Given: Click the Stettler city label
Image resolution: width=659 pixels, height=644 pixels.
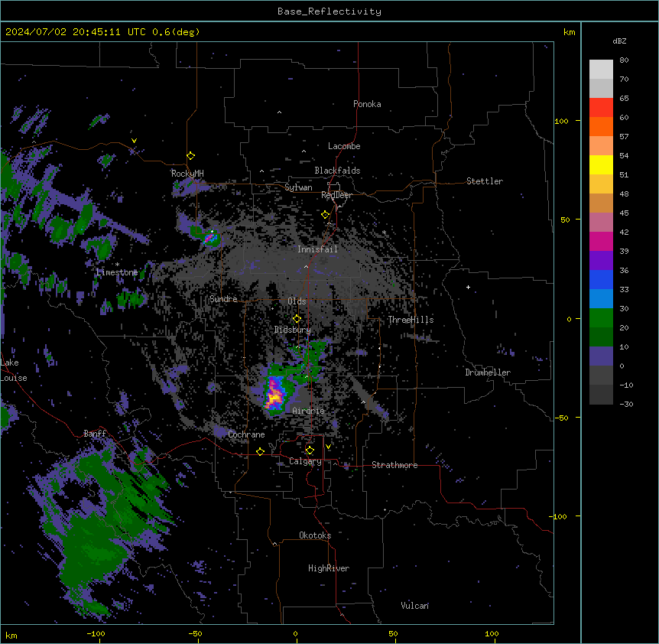Looking at the screenshot, I should 485,181.
